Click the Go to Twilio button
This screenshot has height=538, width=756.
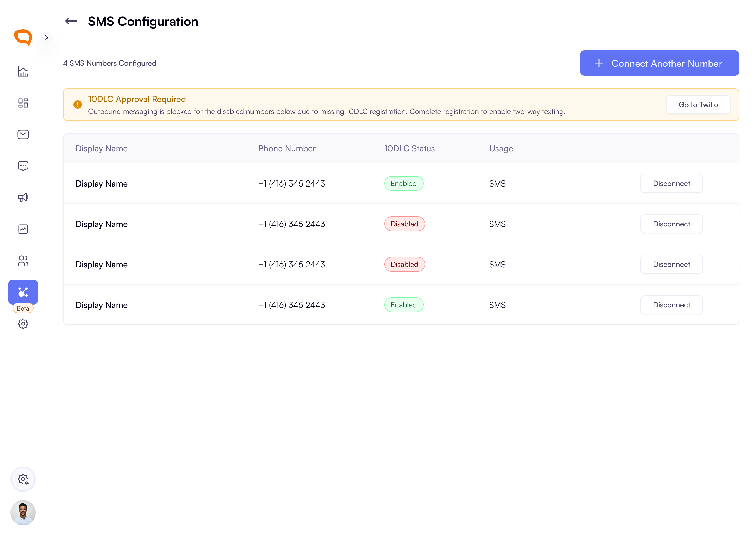pos(698,105)
